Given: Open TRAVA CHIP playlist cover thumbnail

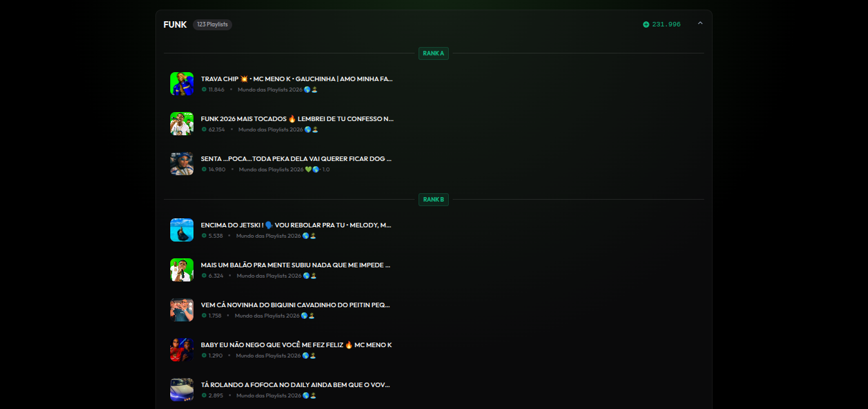Looking at the screenshot, I should coord(182,84).
